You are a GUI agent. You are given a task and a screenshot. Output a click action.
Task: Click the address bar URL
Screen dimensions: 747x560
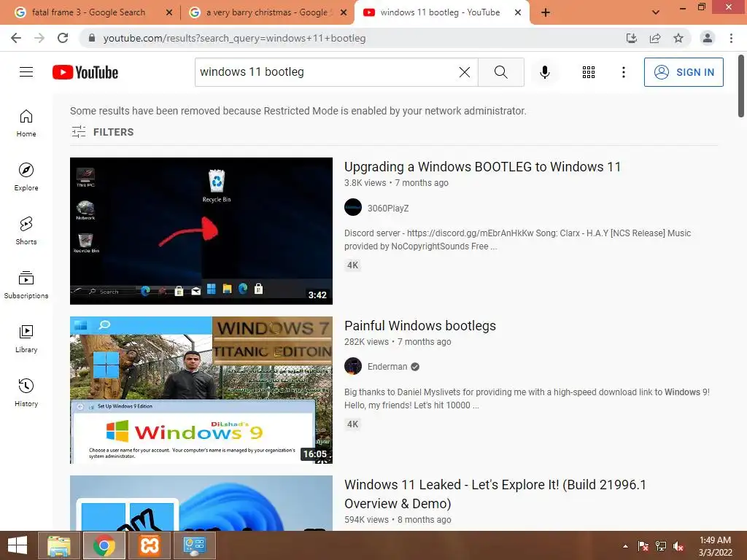[234, 38]
